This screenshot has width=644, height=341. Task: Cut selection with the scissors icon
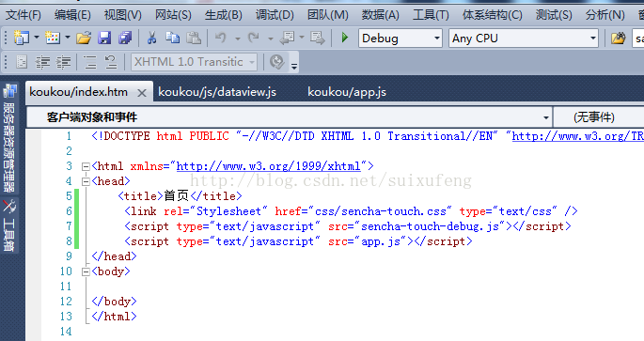click(x=151, y=39)
